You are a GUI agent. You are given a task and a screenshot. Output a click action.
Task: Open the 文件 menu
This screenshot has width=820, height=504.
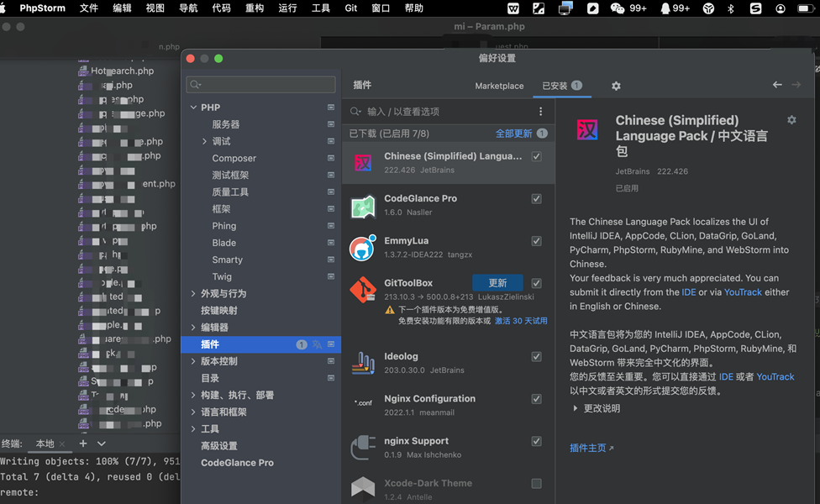tap(89, 8)
